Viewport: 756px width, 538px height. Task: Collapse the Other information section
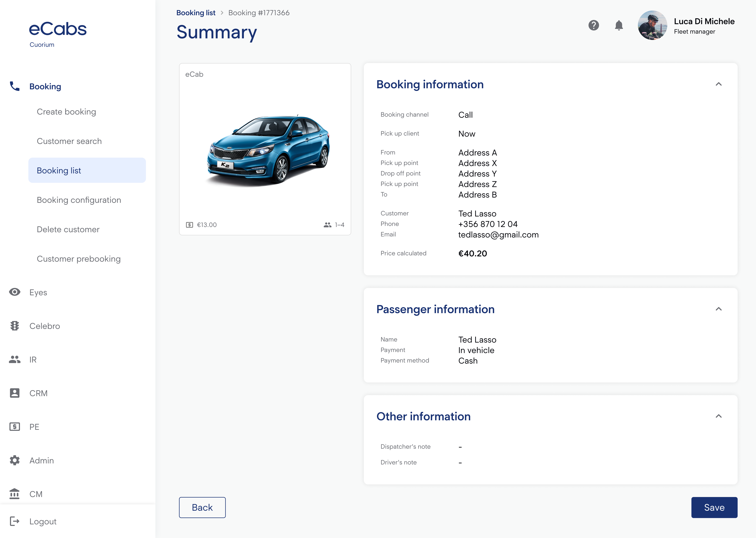tap(719, 416)
